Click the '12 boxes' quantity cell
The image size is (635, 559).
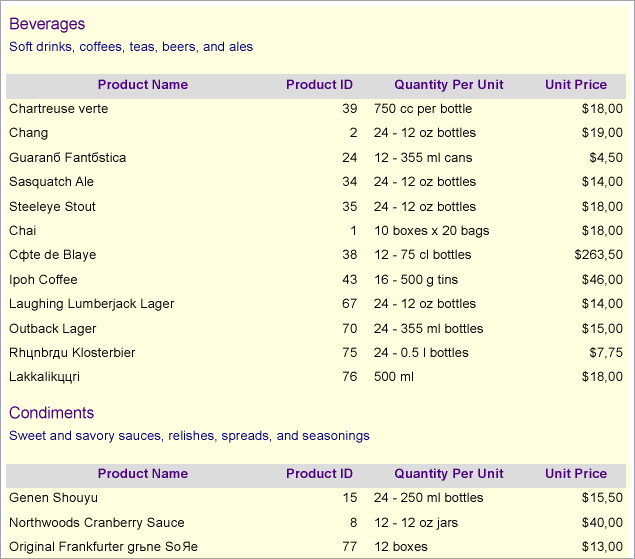click(x=401, y=547)
